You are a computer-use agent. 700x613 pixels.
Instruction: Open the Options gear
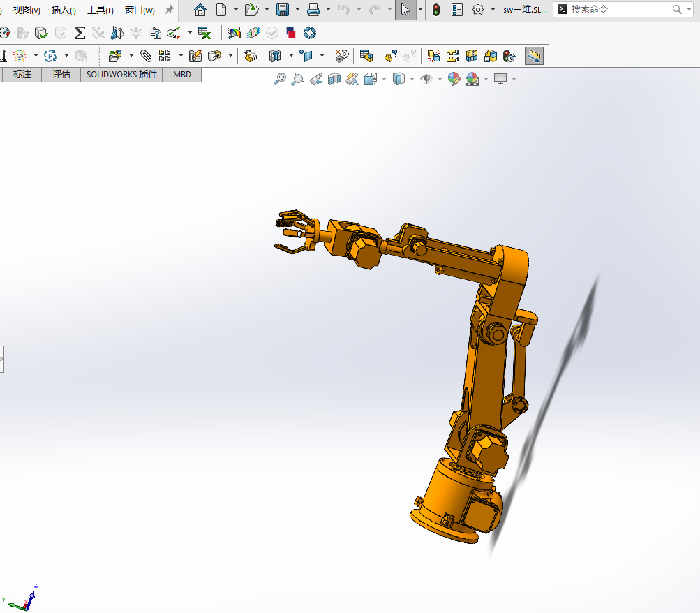pyautogui.click(x=477, y=9)
